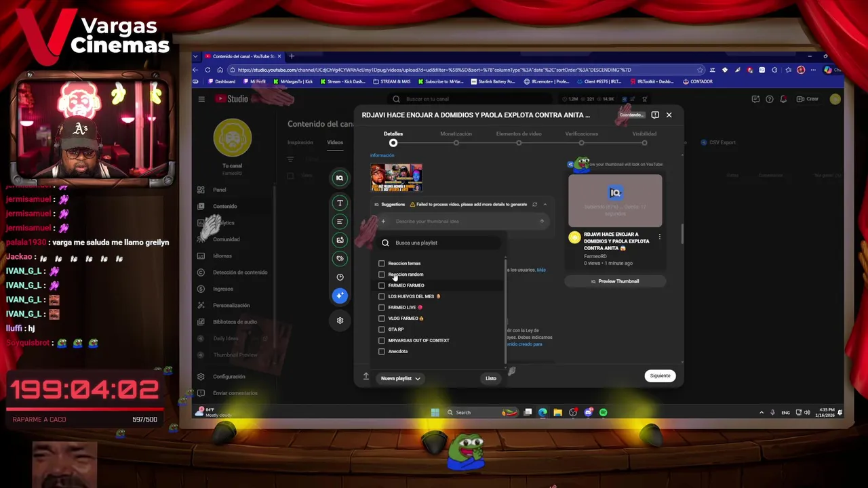Click the Siguiente button
The width and height of the screenshot is (868, 488).
point(660,376)
